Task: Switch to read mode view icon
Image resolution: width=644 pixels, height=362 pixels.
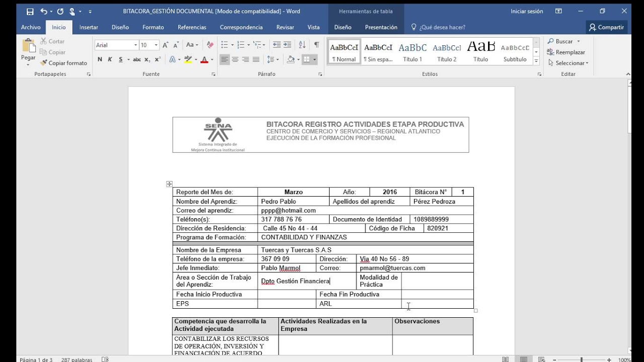Action: point(505,359)
